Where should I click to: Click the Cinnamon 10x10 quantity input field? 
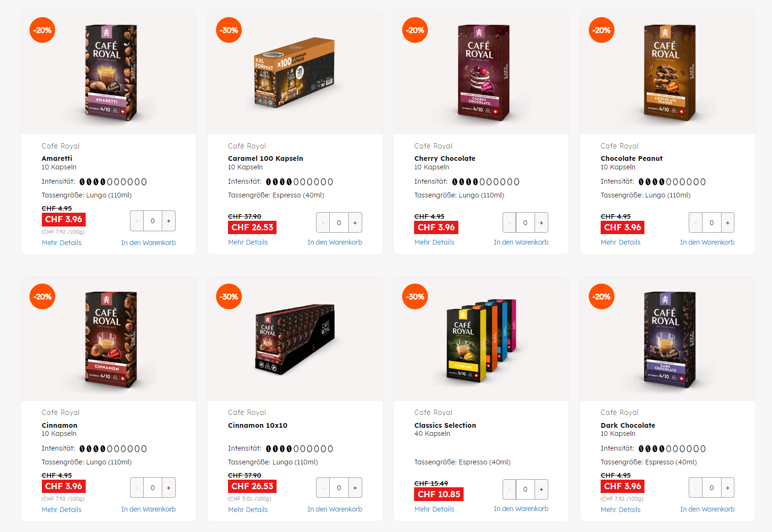[x=339, y=488]
